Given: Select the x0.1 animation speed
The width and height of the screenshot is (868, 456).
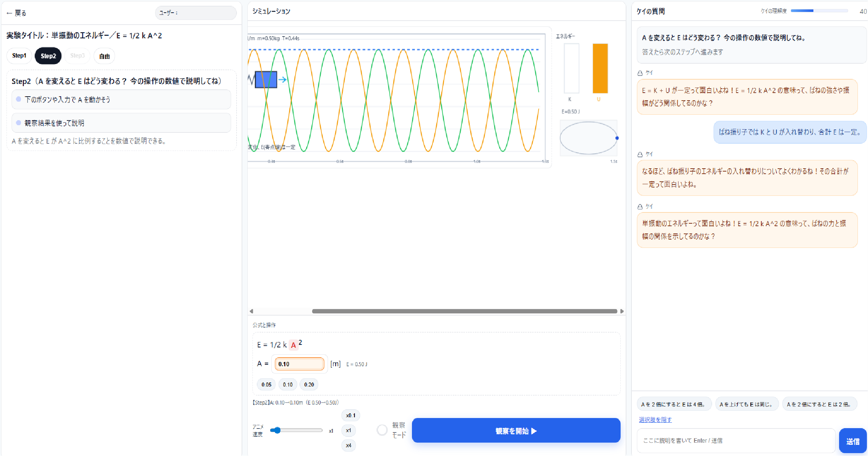Looking at the screenshot, I should 350,415.
